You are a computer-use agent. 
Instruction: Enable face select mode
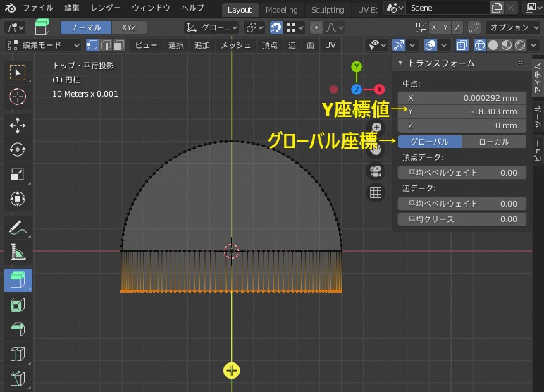click(119, 45)
